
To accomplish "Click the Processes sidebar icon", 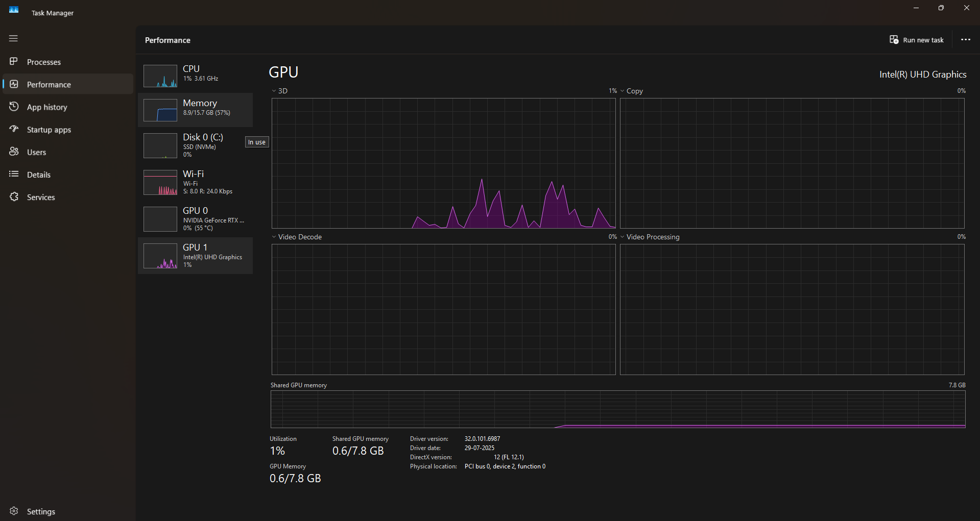I will click(x=14, y=61).
